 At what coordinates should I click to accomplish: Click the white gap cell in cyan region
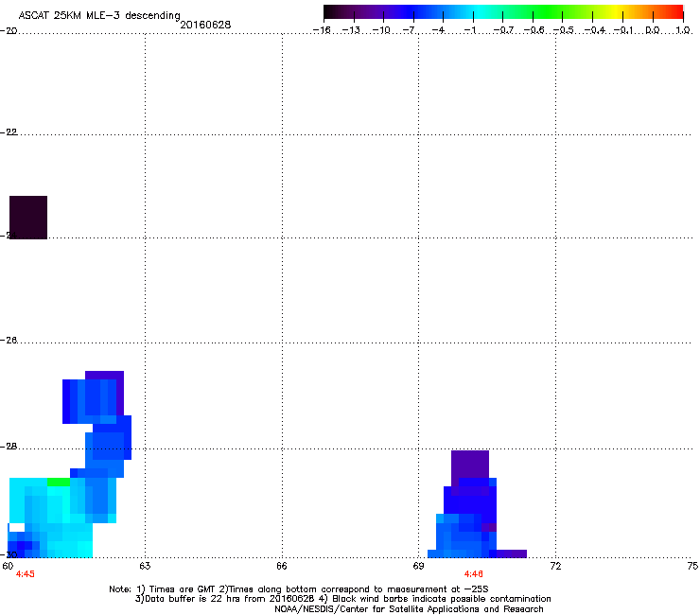point(17,527)
